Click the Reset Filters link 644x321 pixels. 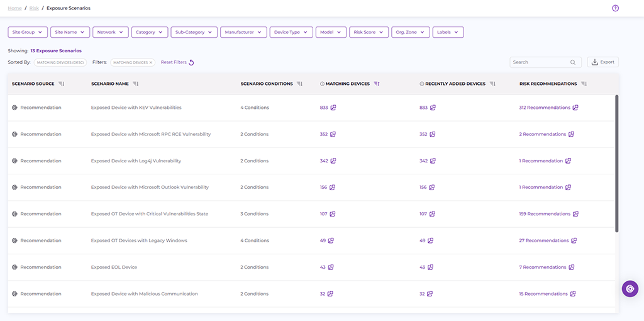tap(177, 62)
